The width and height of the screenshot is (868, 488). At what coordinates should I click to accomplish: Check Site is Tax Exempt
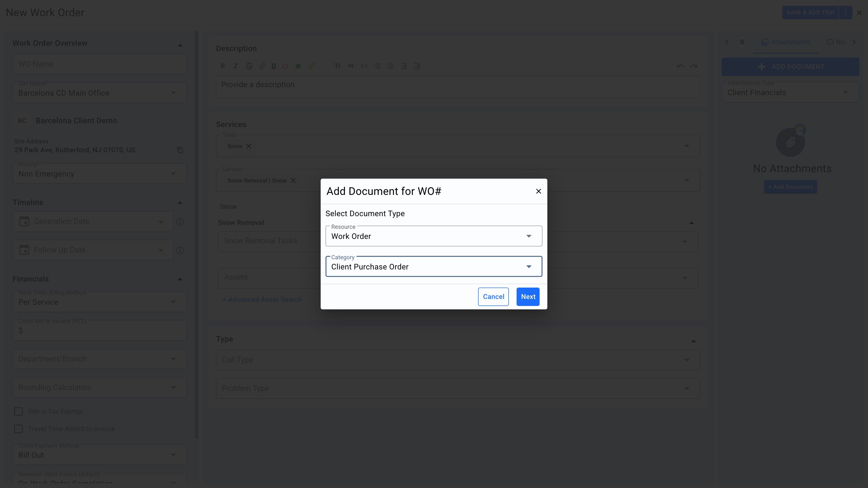(19, 412)
